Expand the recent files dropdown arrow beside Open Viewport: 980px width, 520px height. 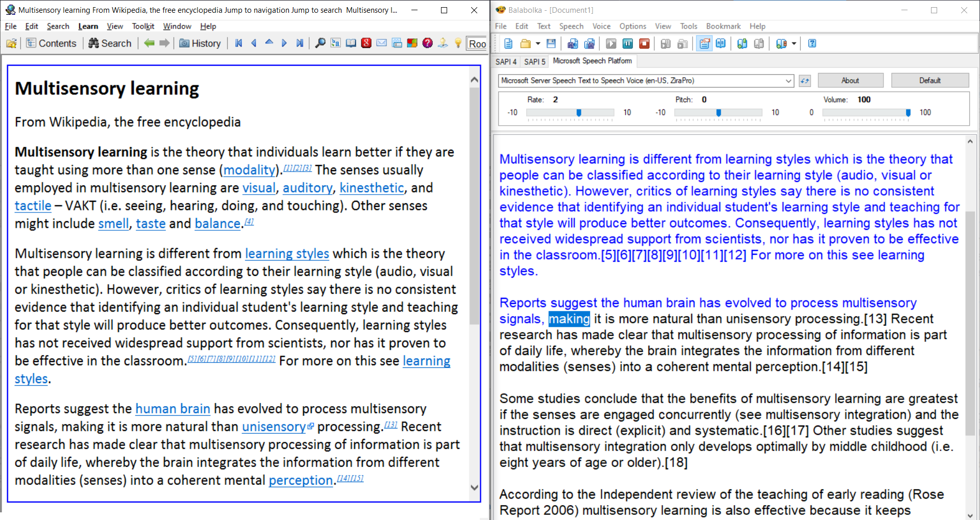point(537,43)
